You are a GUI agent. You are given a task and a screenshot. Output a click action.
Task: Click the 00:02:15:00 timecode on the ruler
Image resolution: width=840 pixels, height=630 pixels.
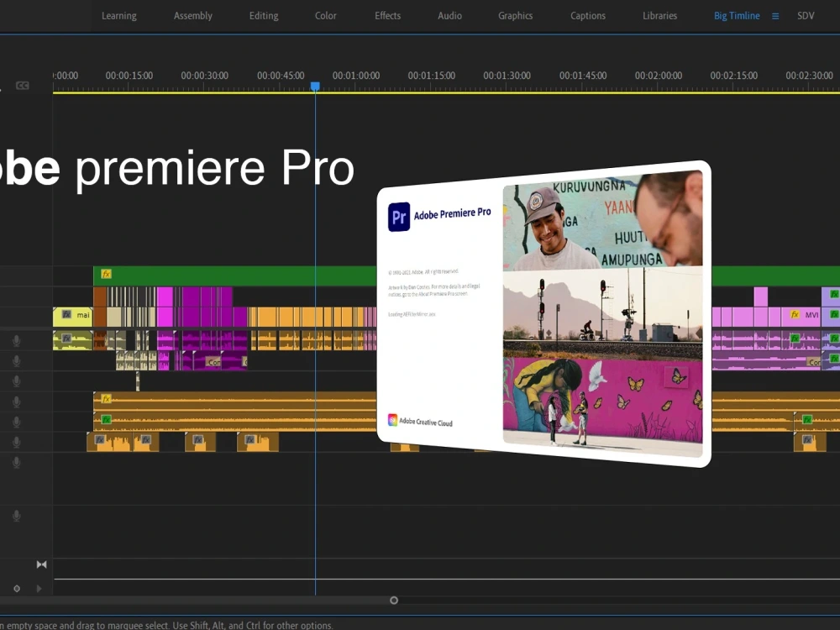(x=734, y=76)
